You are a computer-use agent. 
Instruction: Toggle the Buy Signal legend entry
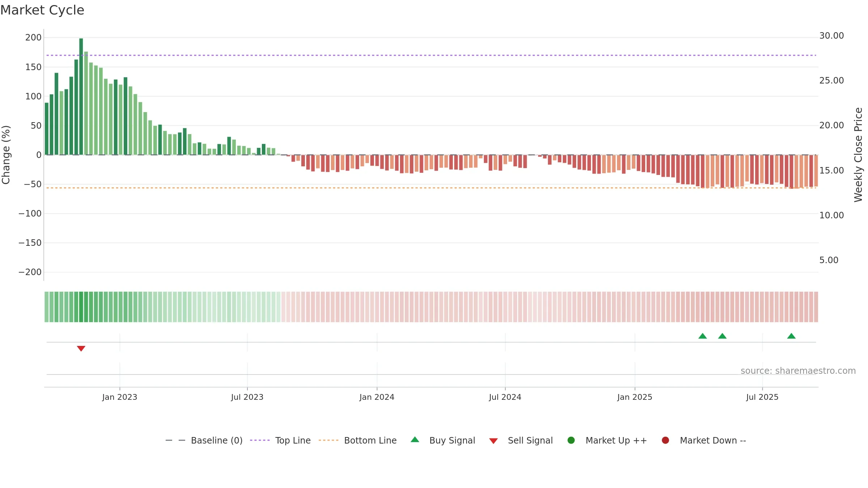[x=443, y=440]
